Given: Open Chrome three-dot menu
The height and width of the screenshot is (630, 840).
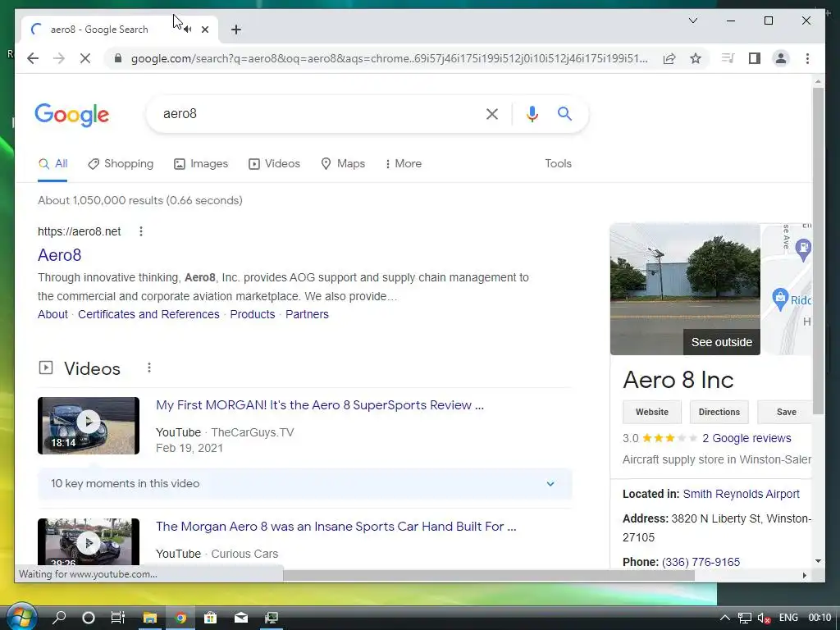Looking at the screenshot, I should coord(807,58).
